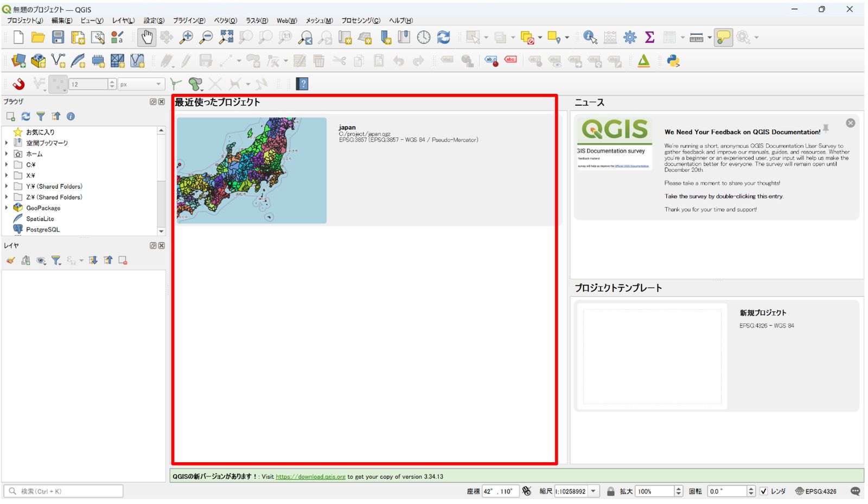The image size is (868, 504).
Task: Open the scale dropdown arrow
Action: pos(593,491)
